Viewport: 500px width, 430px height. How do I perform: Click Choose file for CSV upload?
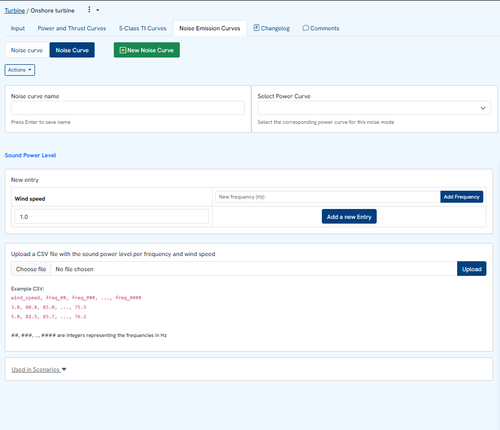(31, 269)
